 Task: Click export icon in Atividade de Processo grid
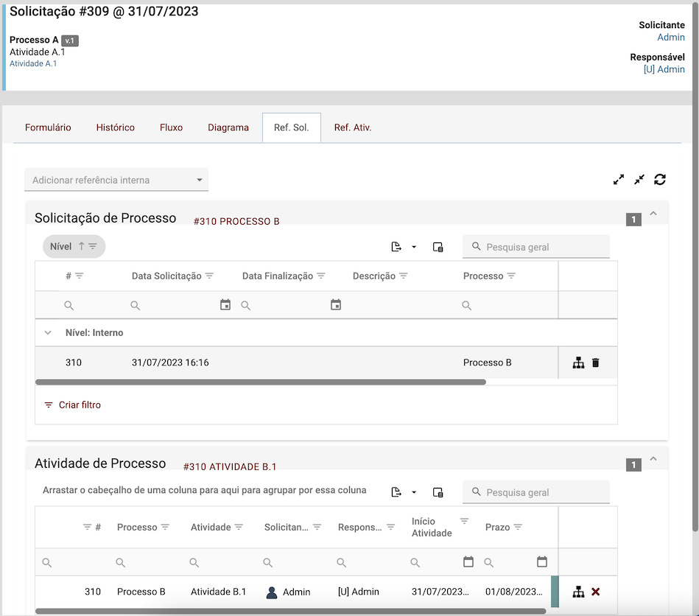pyautogui.click(x=396, y=492)
